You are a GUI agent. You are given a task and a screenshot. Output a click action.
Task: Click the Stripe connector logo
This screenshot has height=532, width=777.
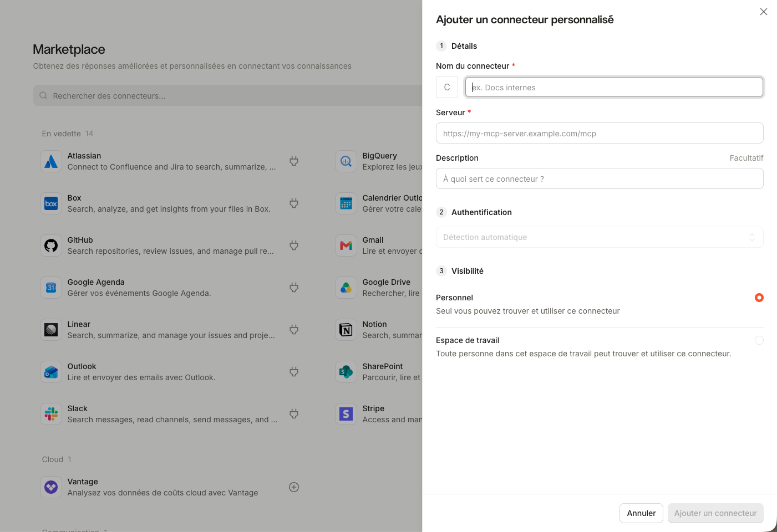[346, 414]
